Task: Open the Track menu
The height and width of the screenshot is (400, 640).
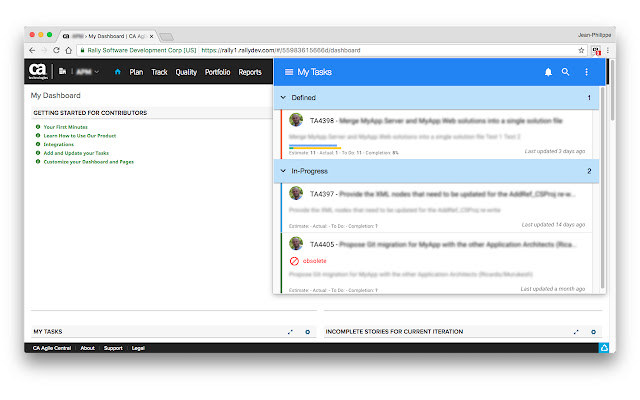Action: click(159, 72)
